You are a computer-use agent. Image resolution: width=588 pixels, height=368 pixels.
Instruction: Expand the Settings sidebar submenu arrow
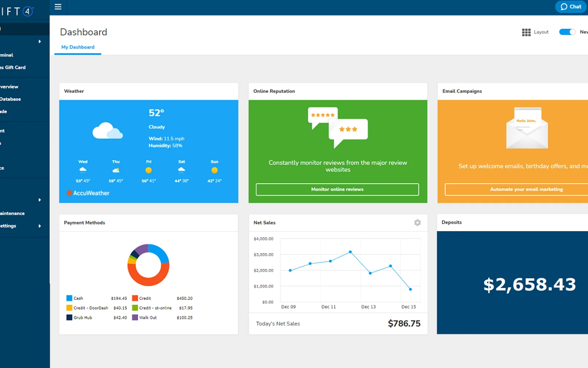[x=40, y=226]
